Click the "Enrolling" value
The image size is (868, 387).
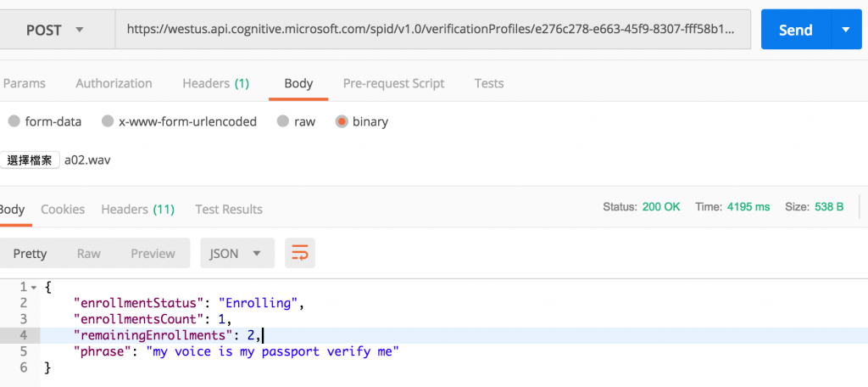click(x=259, y=303)
